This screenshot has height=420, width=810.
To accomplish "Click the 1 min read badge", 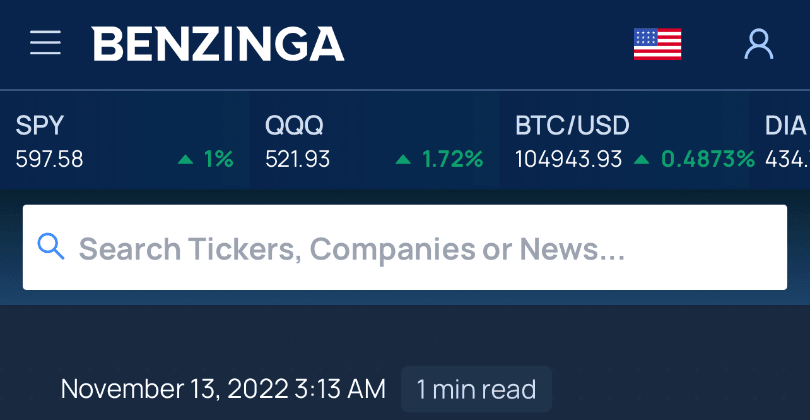I will [476, 389].
